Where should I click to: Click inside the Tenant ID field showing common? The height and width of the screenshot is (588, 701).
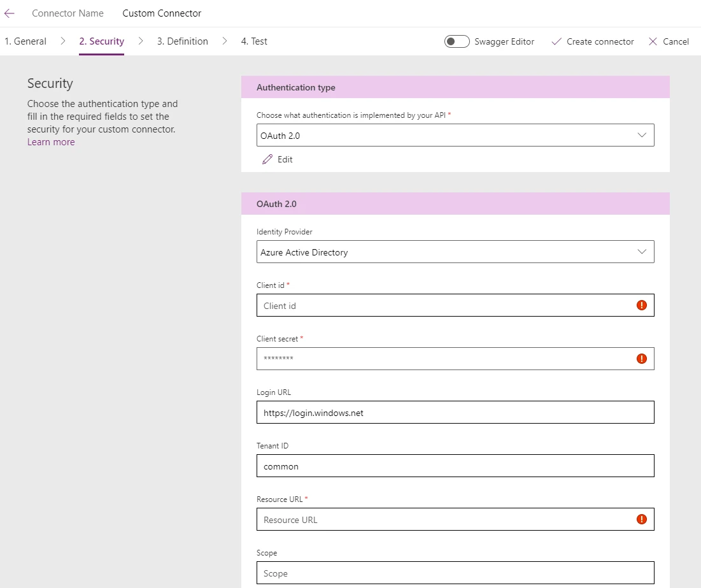click(446, 466)
